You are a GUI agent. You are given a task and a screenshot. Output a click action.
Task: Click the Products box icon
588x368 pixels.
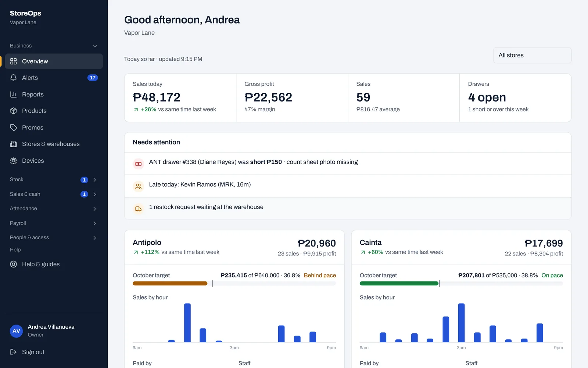(x=14, y=111)
